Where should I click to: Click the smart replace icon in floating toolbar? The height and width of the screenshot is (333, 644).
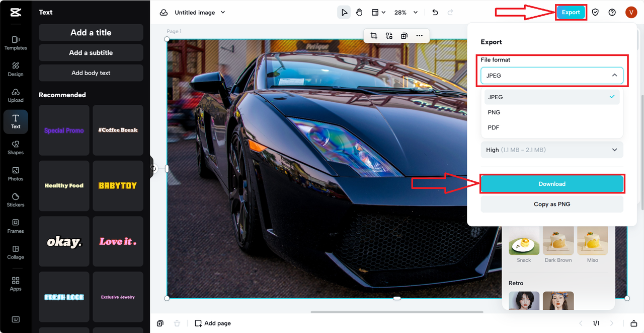(x=389, y=36)
